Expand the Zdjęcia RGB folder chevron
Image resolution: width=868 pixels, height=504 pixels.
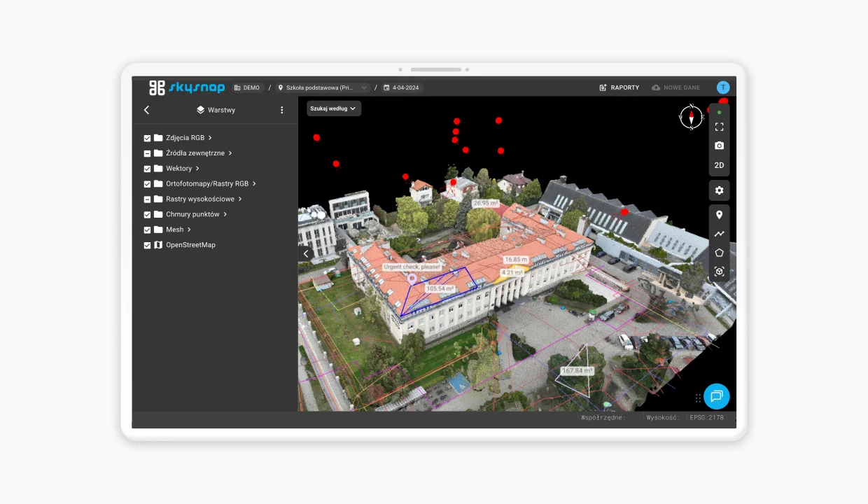(210, 138)
